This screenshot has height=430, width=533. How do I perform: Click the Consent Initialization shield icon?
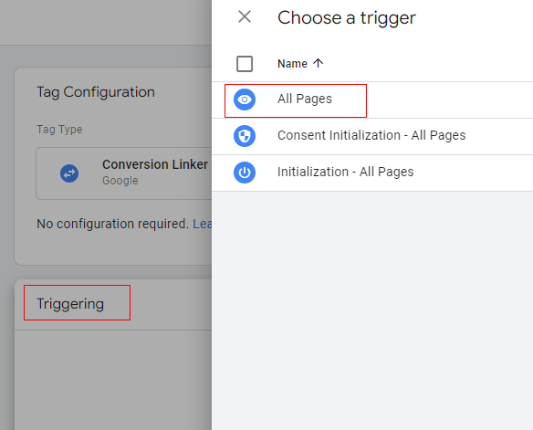[244, 136]
